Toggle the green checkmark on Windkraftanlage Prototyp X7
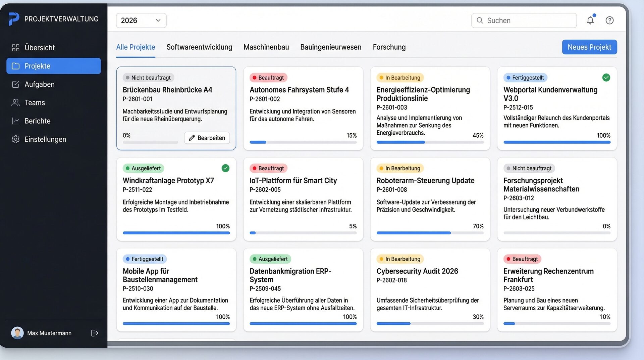The image size is (644, 360). pos(225,168)
